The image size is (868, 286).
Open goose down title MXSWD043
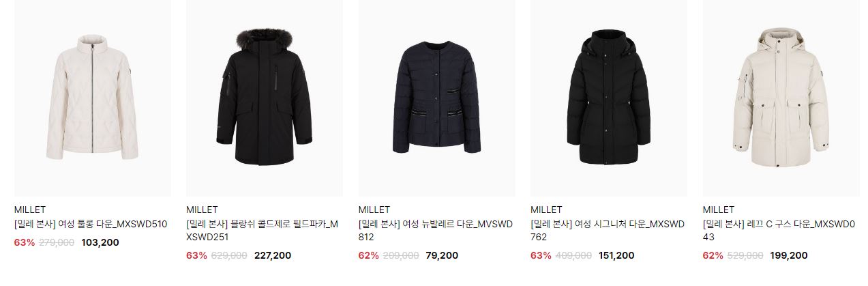(x=779, y=231)
